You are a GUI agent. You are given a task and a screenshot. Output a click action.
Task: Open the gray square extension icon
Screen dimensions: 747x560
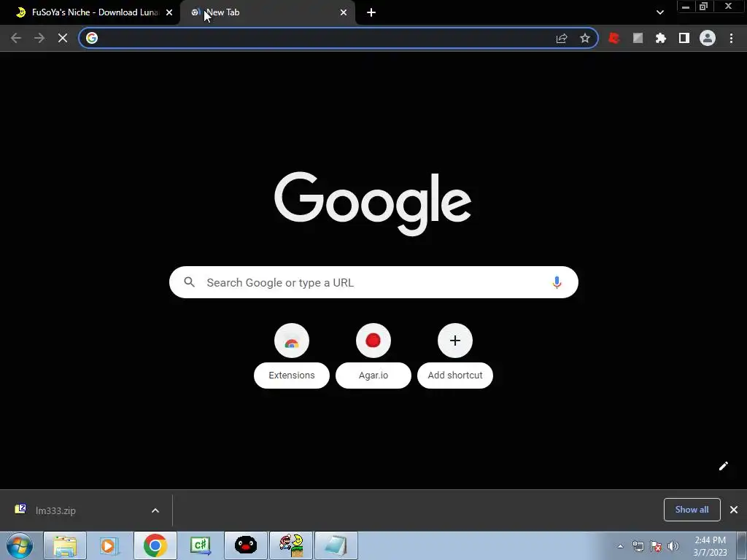[x=638, y=38]
